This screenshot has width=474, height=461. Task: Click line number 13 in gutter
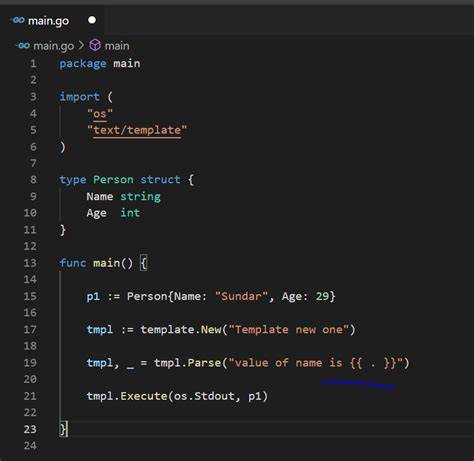[30, 263]
